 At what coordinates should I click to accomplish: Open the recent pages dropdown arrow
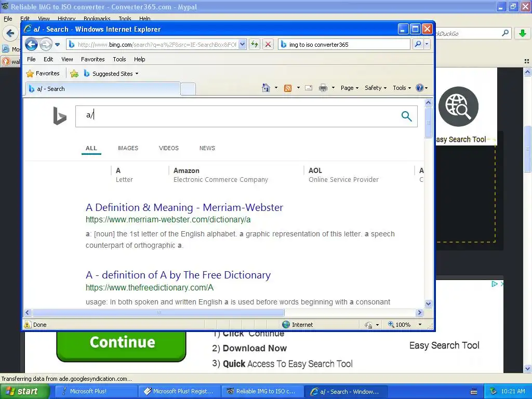point(57,45)
